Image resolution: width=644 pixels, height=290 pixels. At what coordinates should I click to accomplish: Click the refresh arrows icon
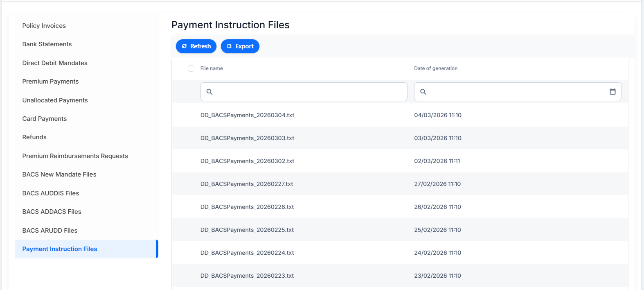[x=184, y=46]
